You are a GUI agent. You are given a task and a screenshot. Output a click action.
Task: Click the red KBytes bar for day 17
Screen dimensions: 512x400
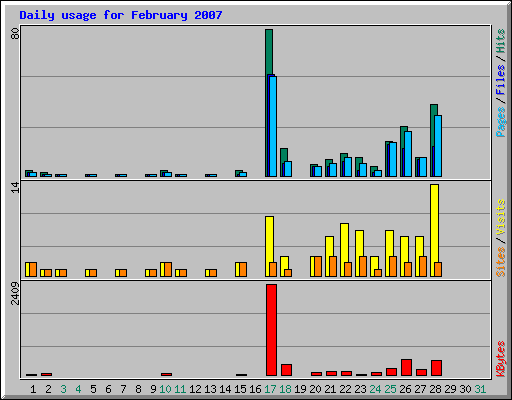271,330
